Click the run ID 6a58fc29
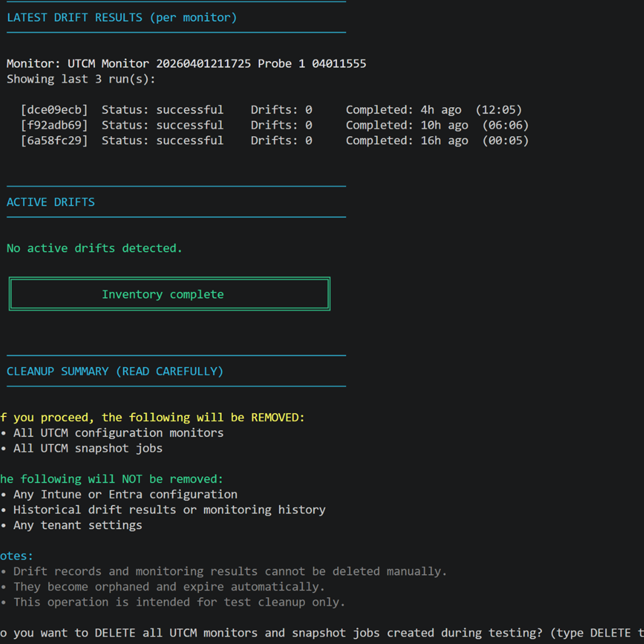 coord(54,141)
